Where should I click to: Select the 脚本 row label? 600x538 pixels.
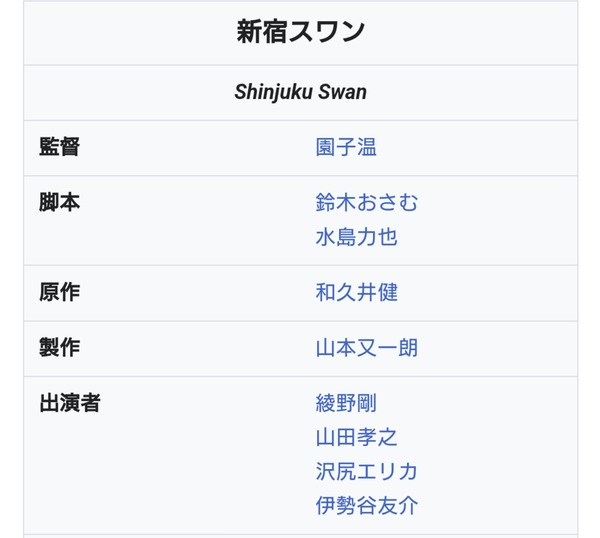59,203
